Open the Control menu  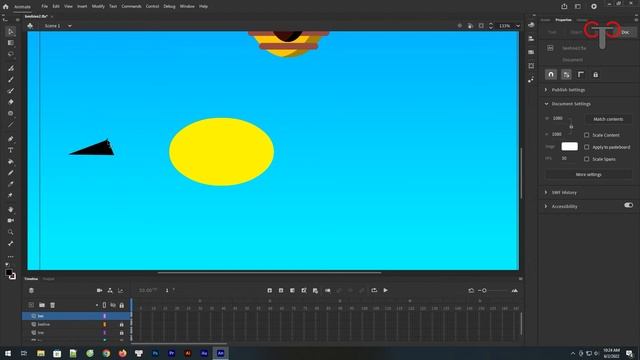(x=152, y=7)
